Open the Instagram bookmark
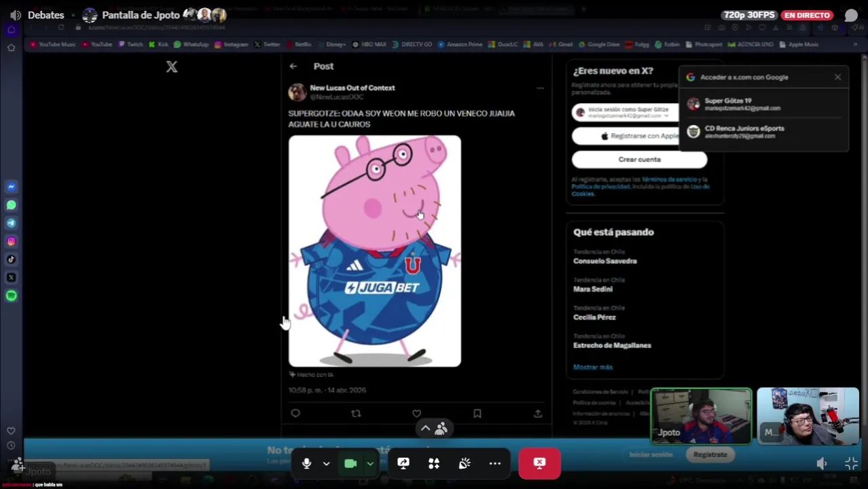This screenshot has width=868, height=489. coord(232,45)
